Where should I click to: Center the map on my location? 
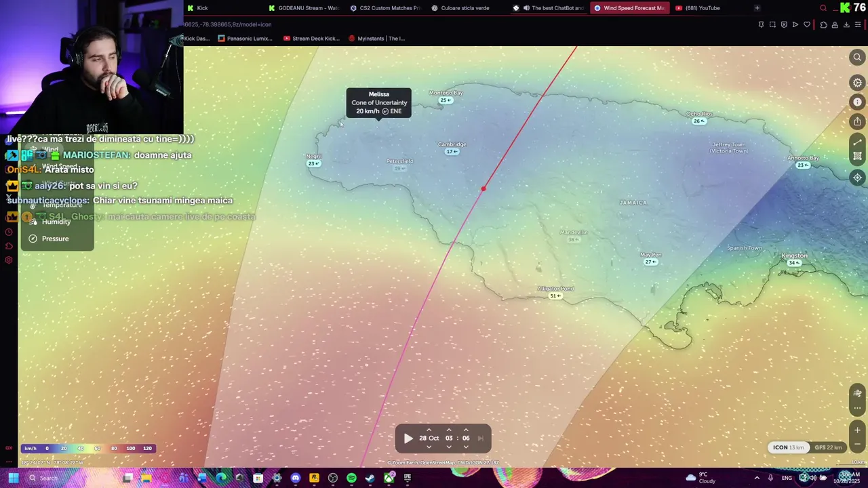(x=857, y=178)
